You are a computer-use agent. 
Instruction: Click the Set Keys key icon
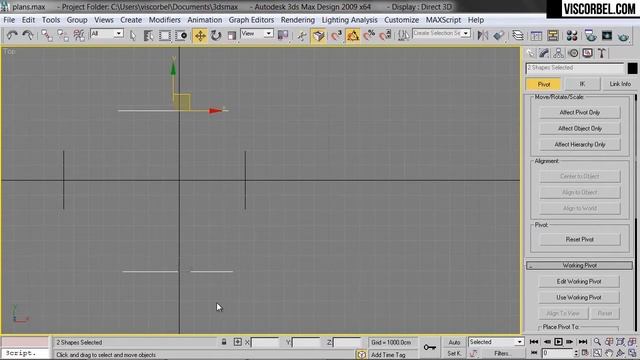click(429, 347)
